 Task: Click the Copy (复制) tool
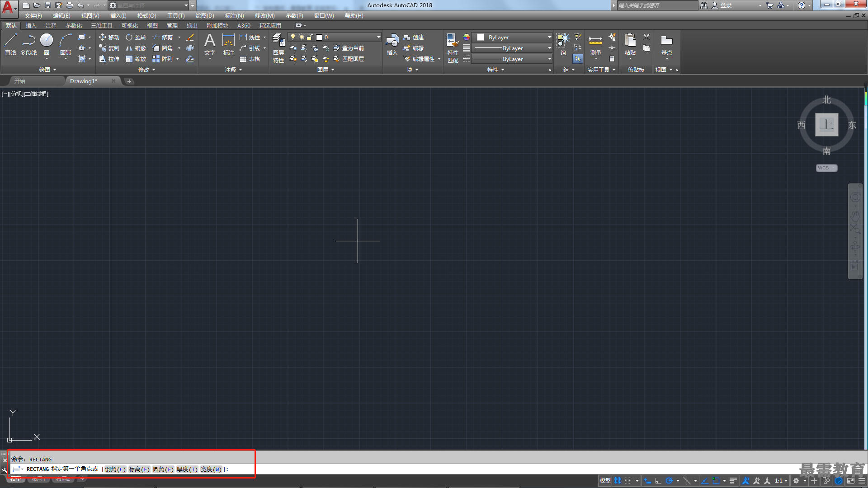109,48
